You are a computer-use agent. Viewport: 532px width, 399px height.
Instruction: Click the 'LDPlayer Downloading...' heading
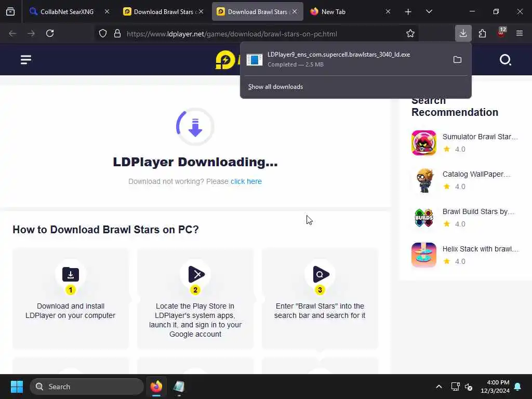195,162
